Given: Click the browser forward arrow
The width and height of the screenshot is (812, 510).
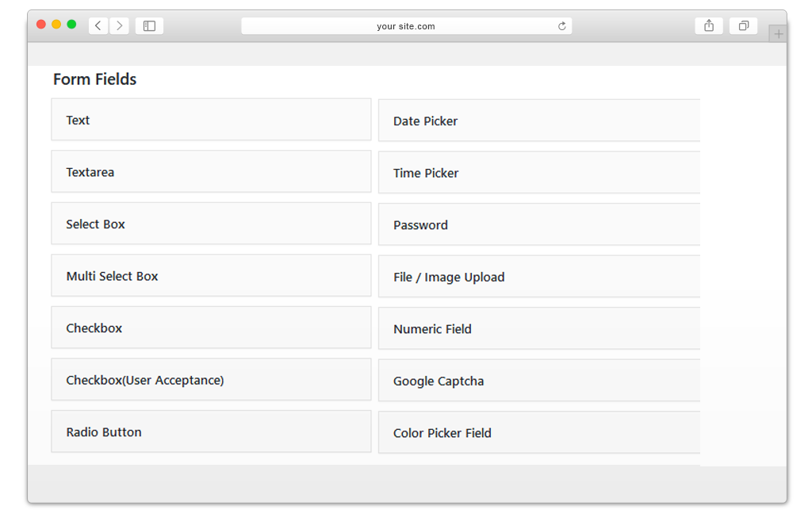Looking at the screenshot, I should 119,25.
